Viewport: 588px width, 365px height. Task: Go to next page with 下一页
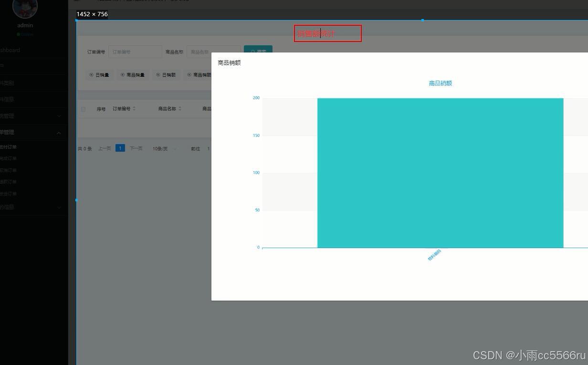pyautogui.click(x=136, y=148)
